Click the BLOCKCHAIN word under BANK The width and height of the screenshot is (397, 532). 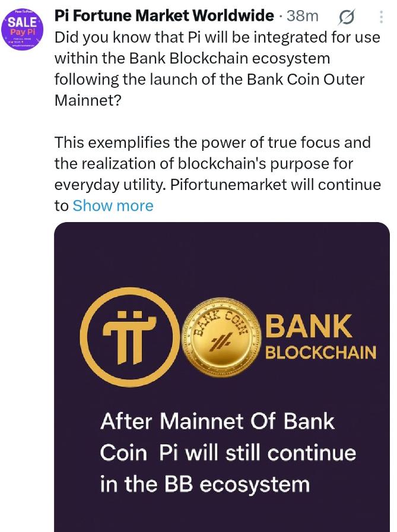(320, 353)
